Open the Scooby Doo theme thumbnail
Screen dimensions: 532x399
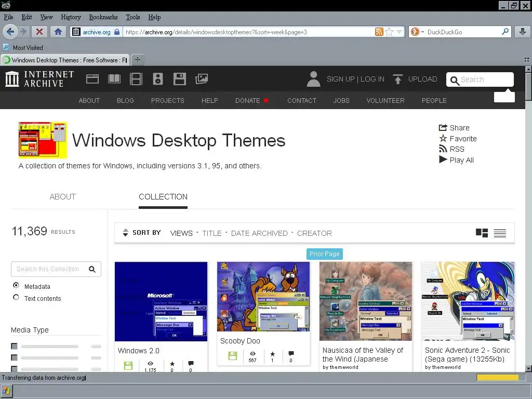pyautogui.click(x=263, y=297)
